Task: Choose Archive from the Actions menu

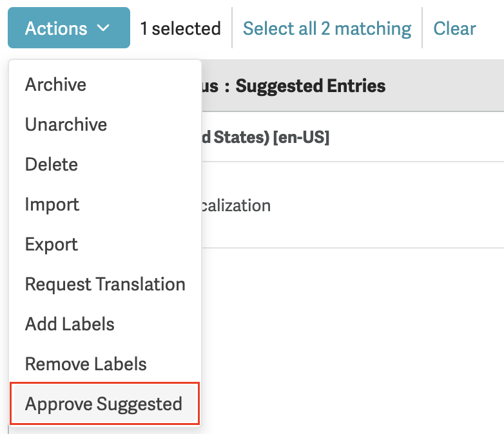Action: point(55,84)
